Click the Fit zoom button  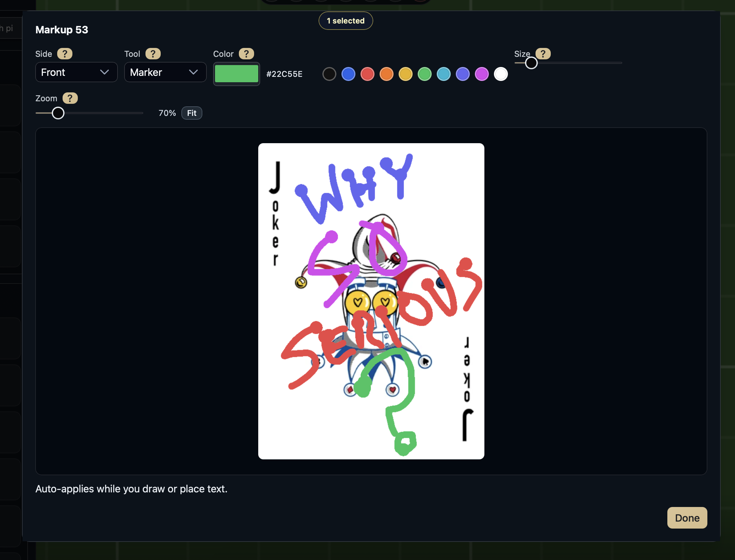(192, 113)
